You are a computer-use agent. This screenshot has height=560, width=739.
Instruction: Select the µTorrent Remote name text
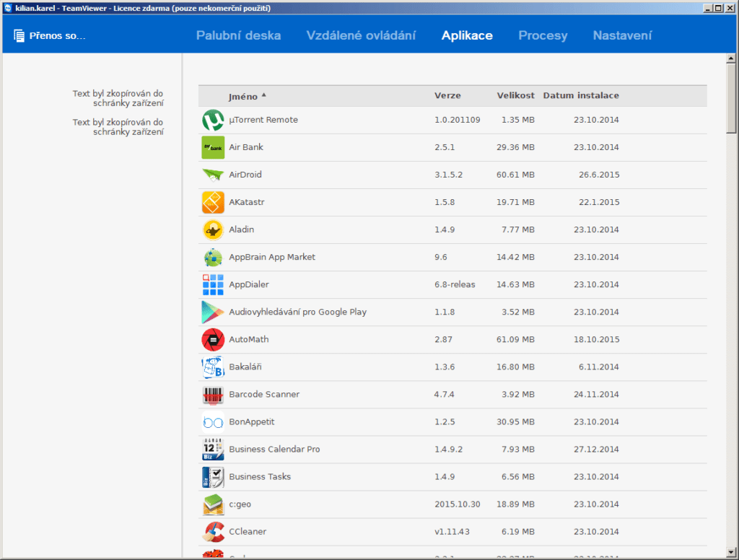[x=263, y=120]
